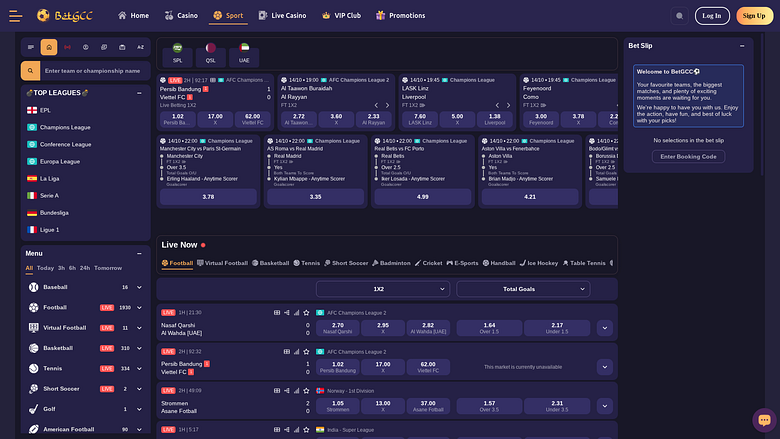Viewport: 780px width, 439px height.
Task: Select the live broadcast icon in sidebar toolbar
Action: [67, 47]
